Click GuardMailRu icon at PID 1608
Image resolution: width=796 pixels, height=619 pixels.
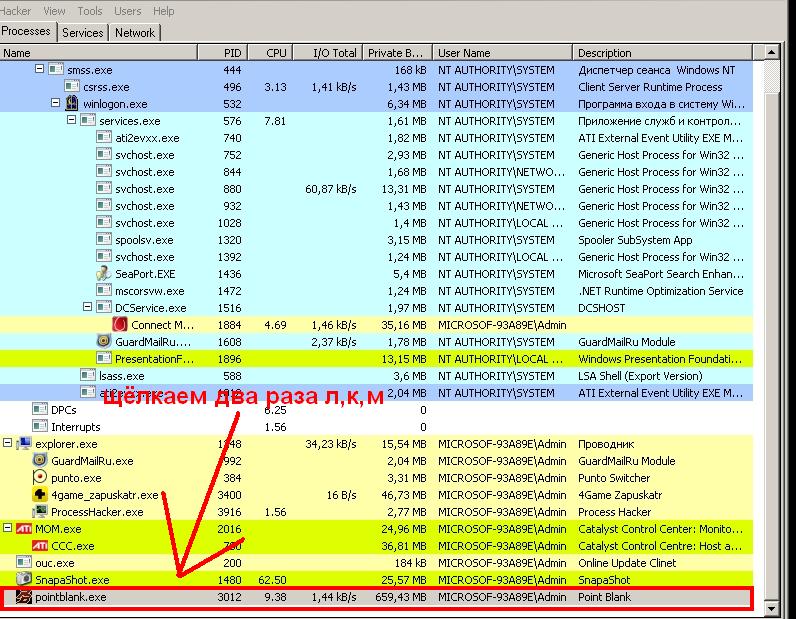[104, 341]
